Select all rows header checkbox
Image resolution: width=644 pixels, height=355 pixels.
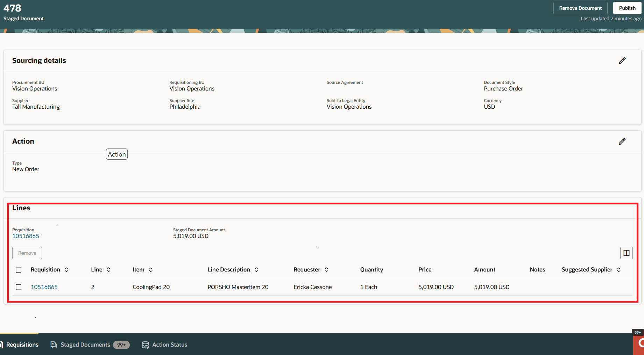coord(19,270)
